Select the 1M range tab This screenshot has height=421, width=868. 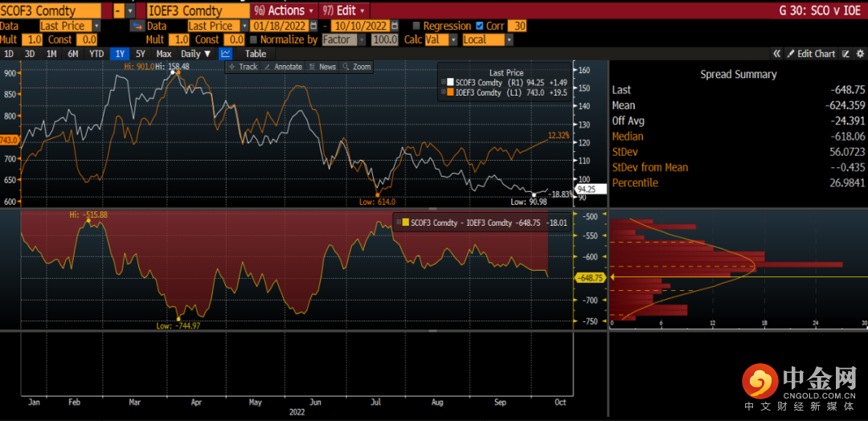pos(51,54)
